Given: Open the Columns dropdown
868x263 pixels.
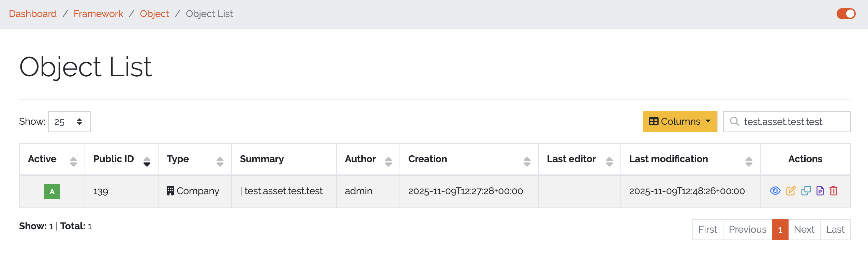Looking at the screenshot, I should click(x=680, y=122).
